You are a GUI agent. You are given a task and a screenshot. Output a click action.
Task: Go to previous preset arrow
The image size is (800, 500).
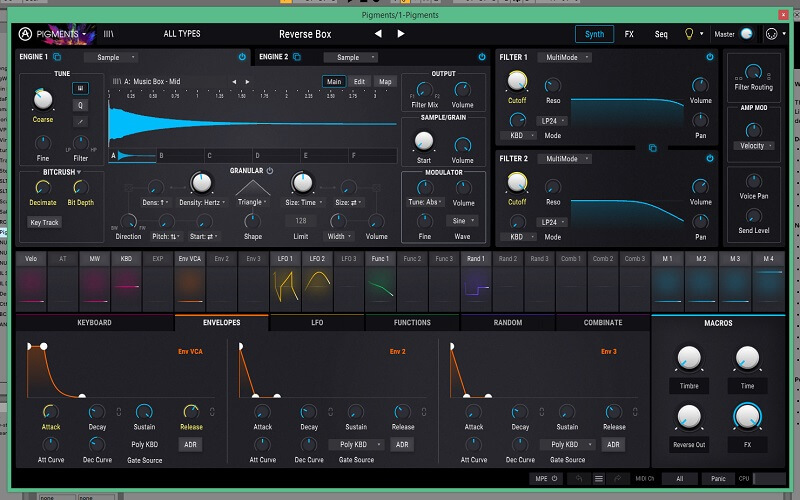(x=378, y=34)
